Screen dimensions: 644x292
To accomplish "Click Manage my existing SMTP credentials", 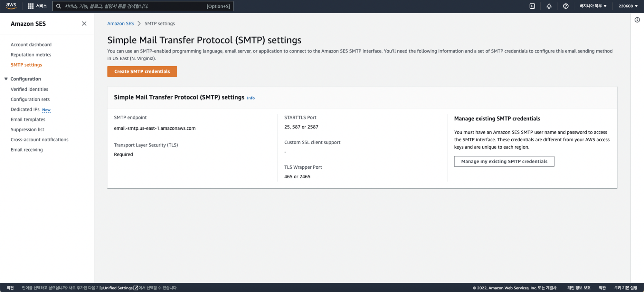I will (x=504, y=161).
